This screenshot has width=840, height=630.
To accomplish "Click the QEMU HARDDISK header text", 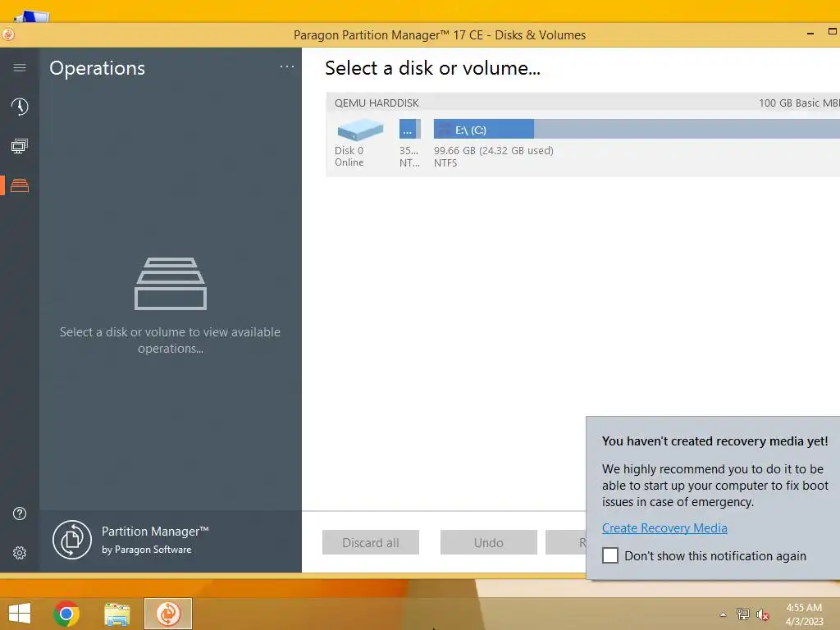I will (377, 103).
